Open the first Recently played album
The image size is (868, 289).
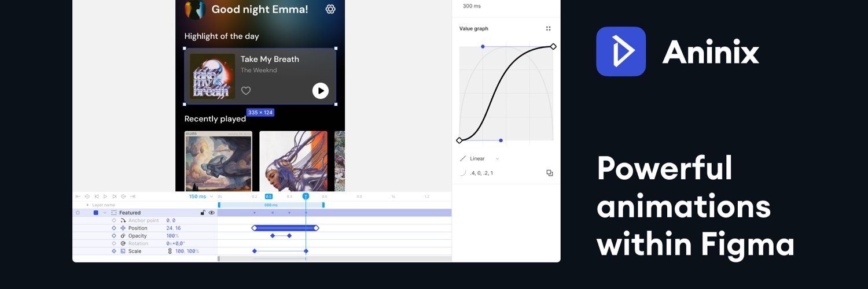click(218, 161)
